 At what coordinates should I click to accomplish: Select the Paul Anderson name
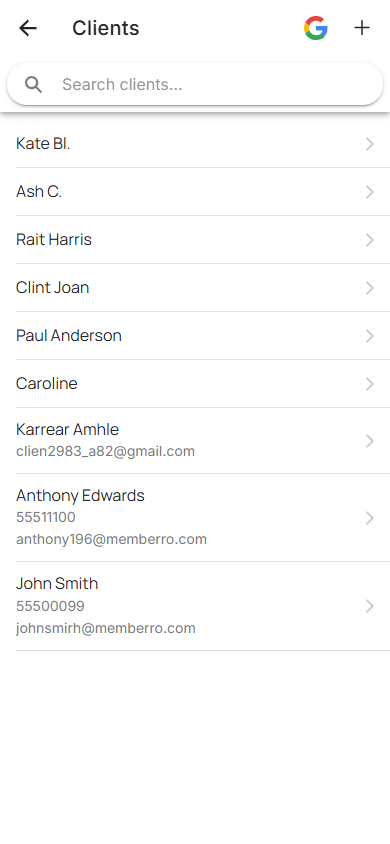coord(69,336)
